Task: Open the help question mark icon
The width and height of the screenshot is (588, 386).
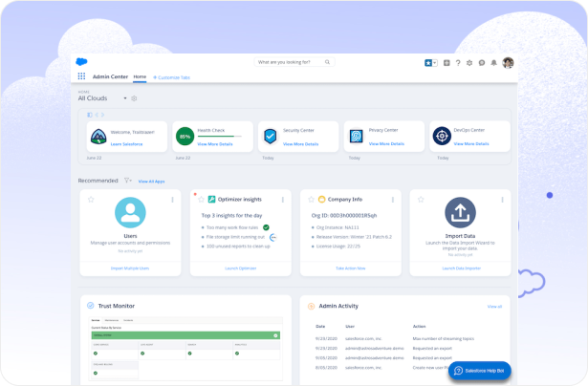Action: tap(458, 63)
